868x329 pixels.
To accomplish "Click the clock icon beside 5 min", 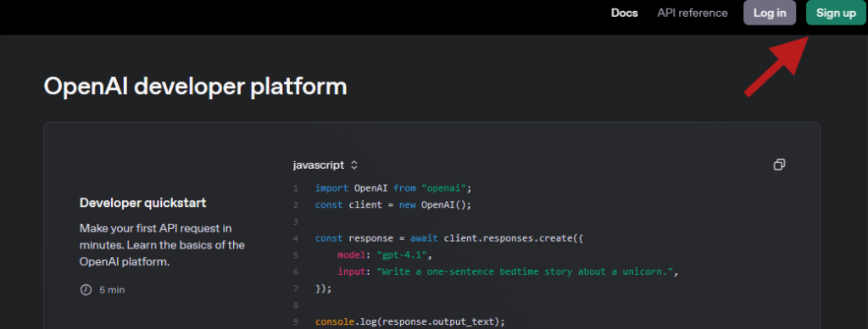I will tap(86, 290).
